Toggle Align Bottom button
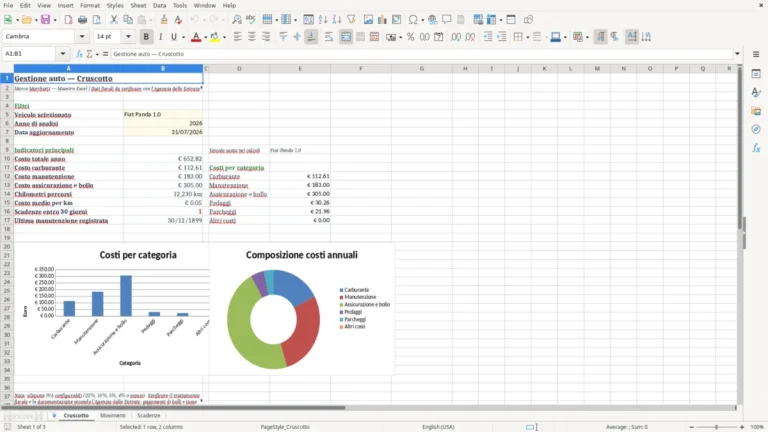Viewport: 768px width, 432px height. point(311,37)
